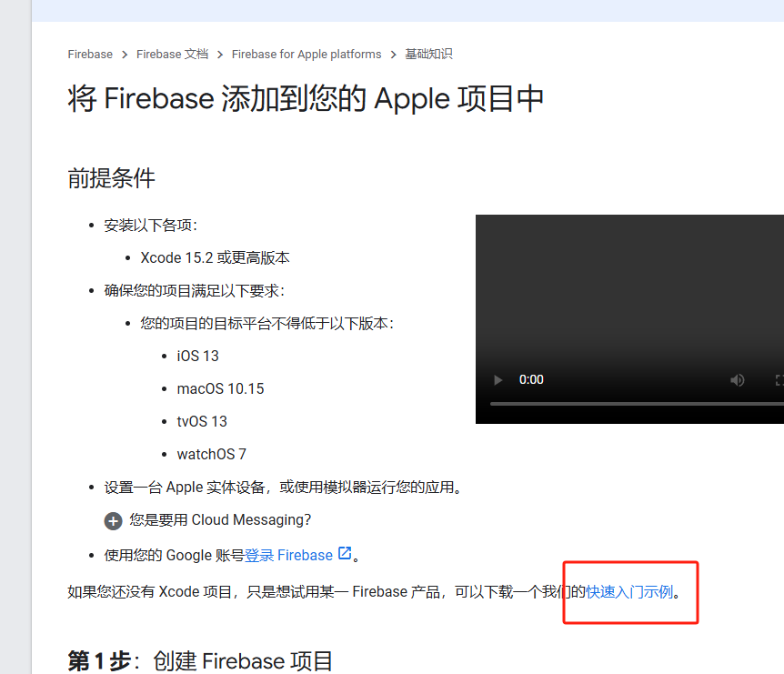
Task: Click the 0:00 video time display
Action: (x=531, y=380)
